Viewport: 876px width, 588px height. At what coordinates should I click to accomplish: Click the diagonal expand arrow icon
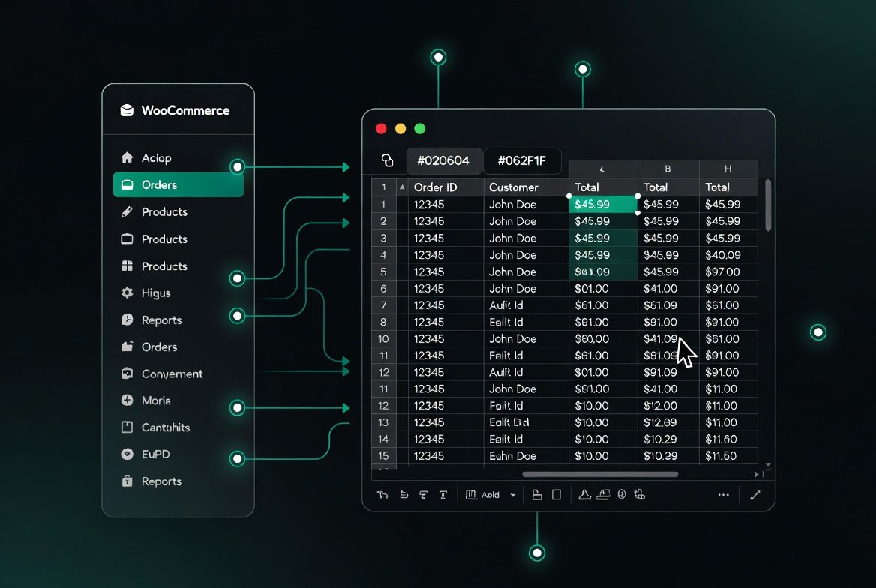[x=755, y=495]
